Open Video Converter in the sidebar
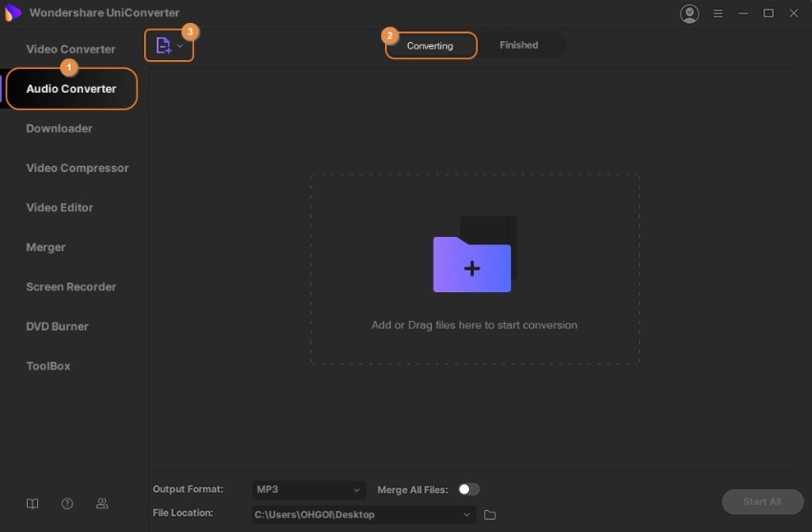This screenshot has height=532, width=812. pos(71,49)
